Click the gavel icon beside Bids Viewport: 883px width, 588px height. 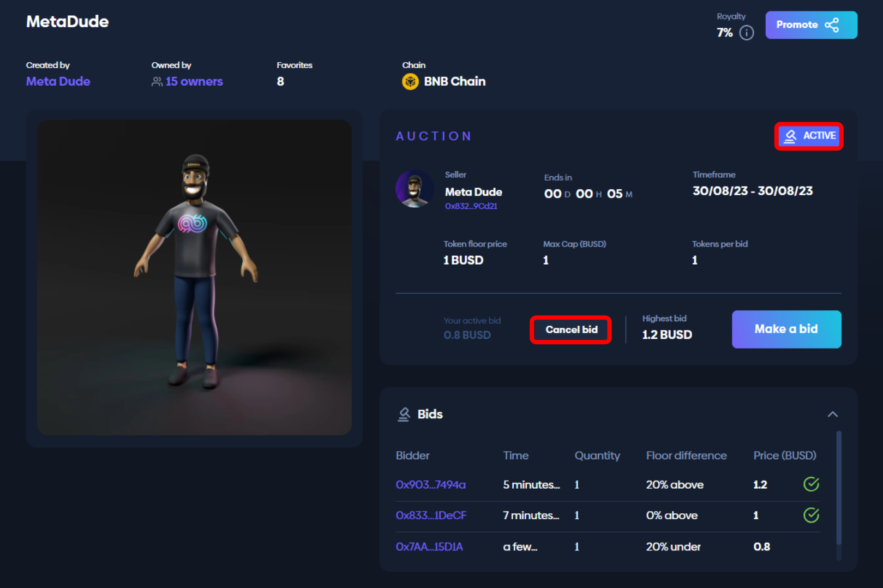point(404,415)
